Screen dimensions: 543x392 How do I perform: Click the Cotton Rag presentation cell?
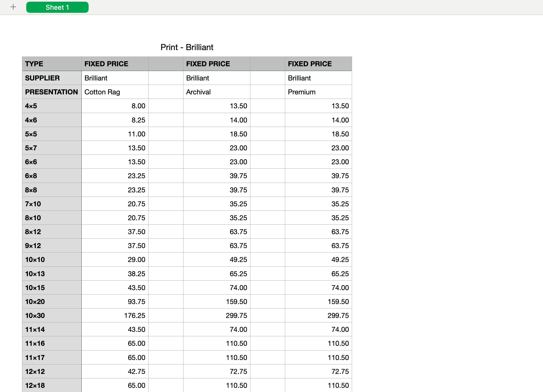point(115,92)
